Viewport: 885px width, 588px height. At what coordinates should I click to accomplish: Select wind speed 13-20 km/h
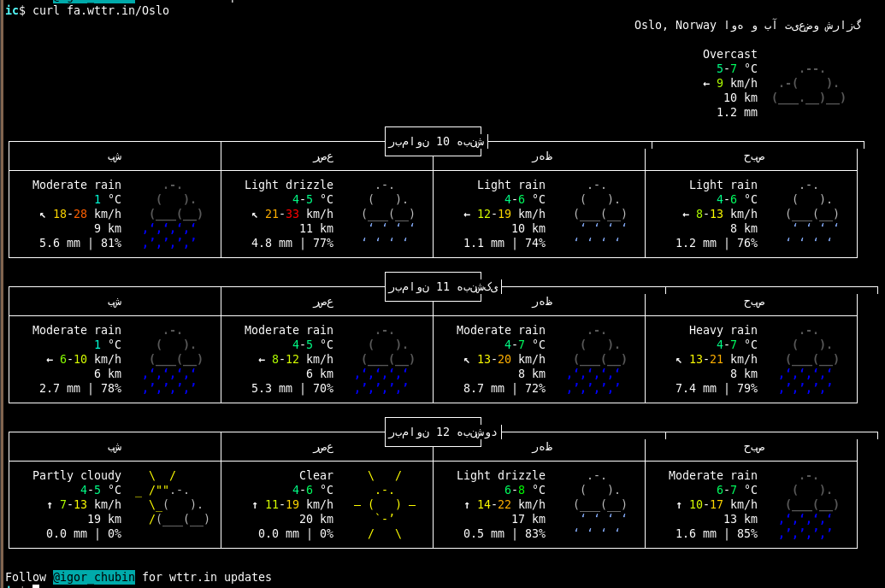[504, 359]
